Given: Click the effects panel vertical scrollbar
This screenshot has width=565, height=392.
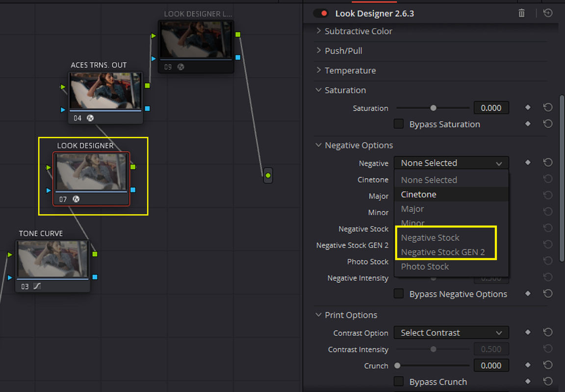Looking at the screenshot, I should click(x=562, y=178).
